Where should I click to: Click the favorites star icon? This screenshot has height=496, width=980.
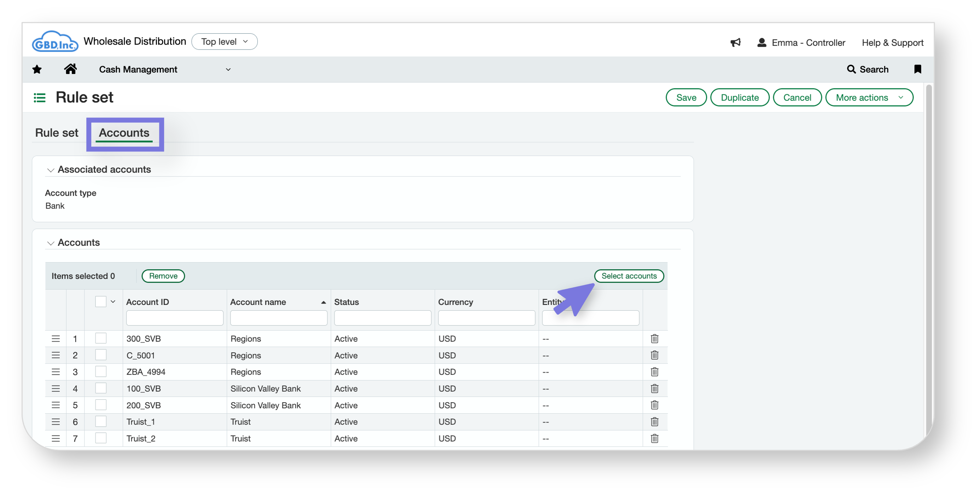pos(37,69)
